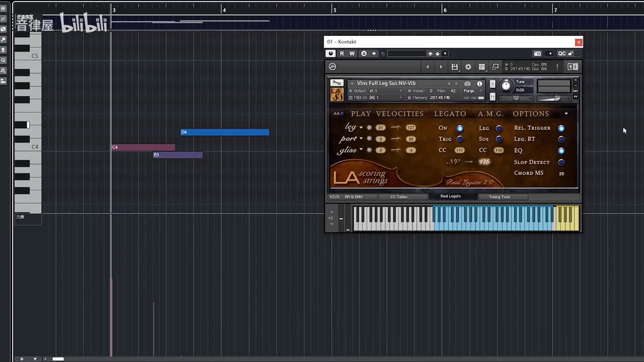
Task: Click the A/B compare settings icon
Action: [364, 54]
